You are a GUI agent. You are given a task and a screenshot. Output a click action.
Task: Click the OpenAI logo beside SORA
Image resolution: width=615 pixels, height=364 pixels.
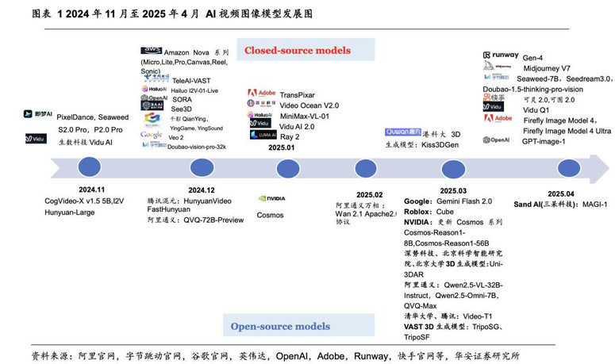coord(154,98)
